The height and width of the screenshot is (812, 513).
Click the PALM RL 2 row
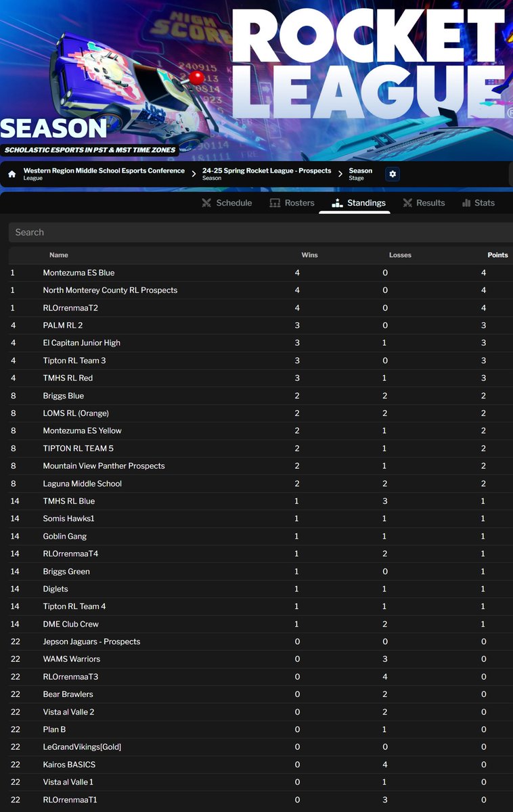tap(261, 325)
